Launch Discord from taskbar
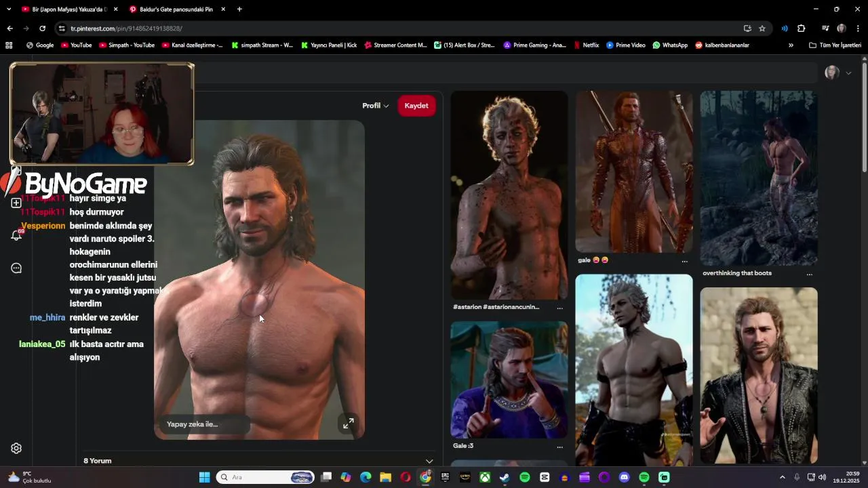The height and width of the screenshot is (488, 868). [624, 477]
